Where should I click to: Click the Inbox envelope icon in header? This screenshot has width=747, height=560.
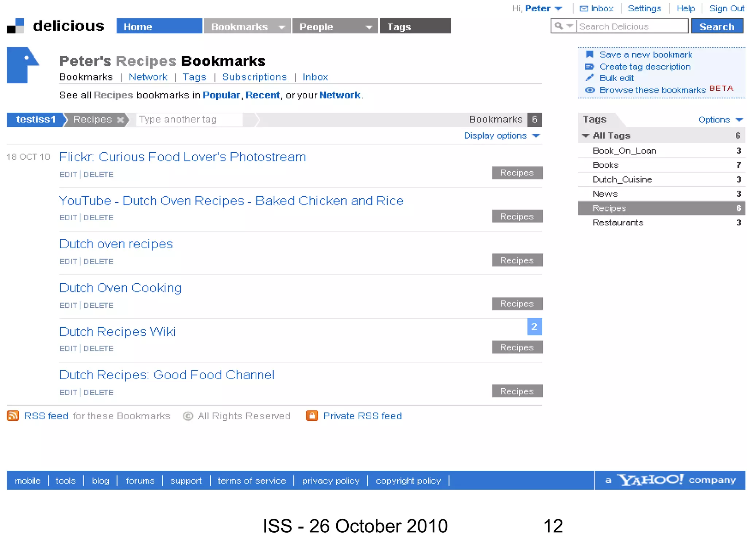click(584, 9)
